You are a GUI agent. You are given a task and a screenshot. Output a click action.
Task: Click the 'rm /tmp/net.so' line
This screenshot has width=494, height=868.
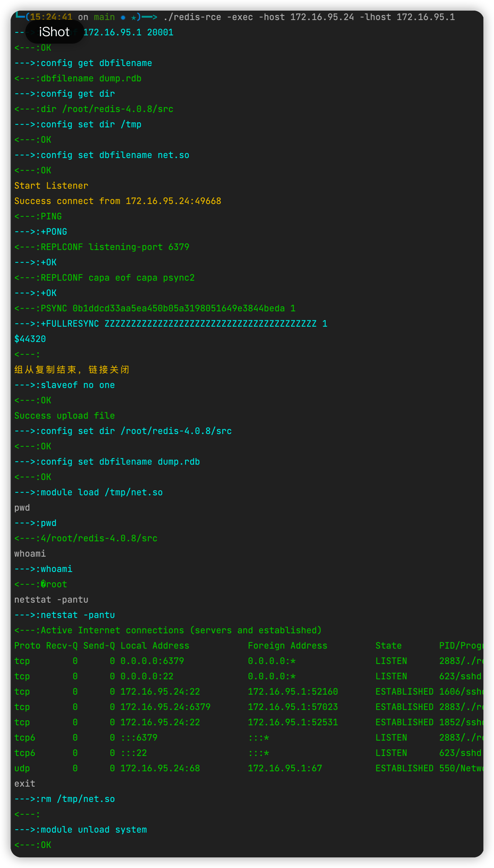[65, 798]
